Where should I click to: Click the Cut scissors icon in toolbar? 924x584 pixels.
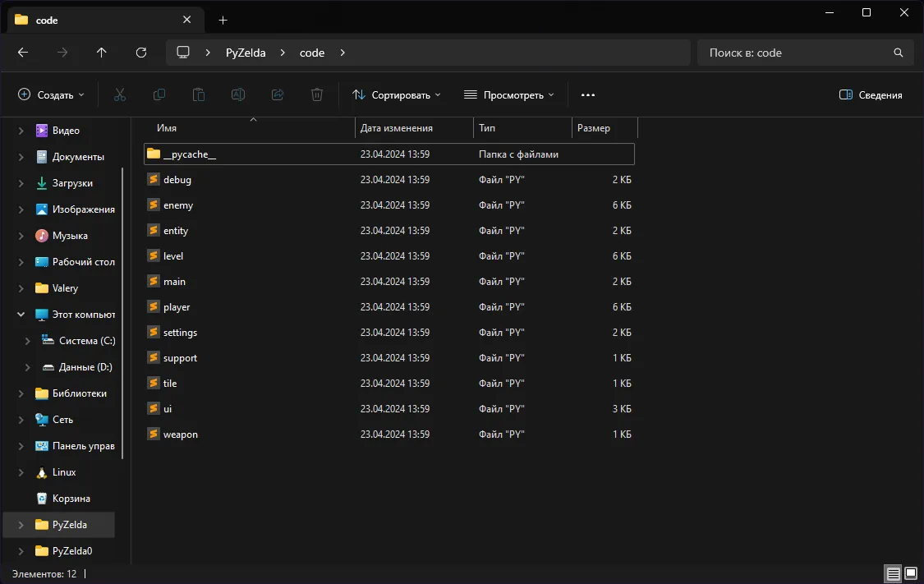(x=120, y=95)
